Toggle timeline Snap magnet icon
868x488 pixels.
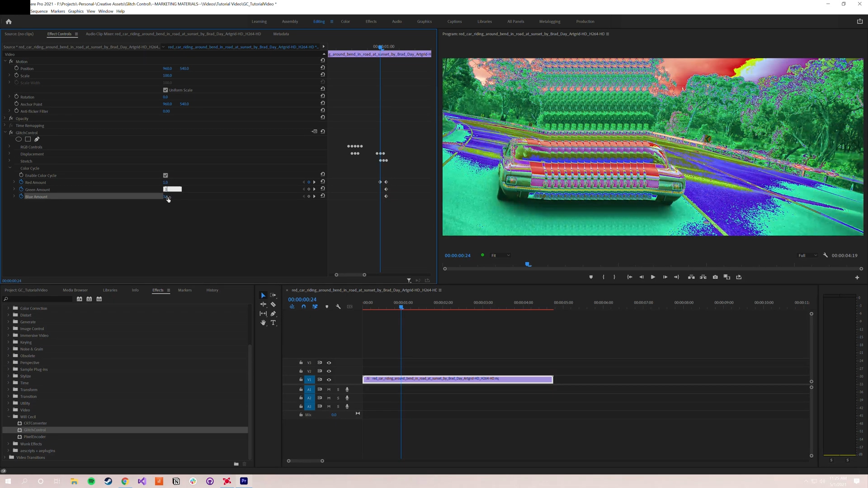pyautogui.click(x=303, y=307)
